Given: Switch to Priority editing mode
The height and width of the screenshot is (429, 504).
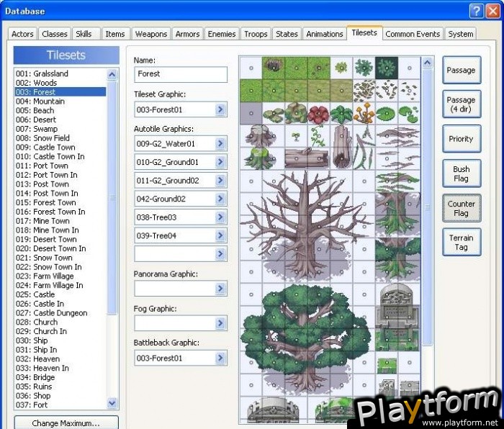Looking at the screenshot, I should pos(462,139).
